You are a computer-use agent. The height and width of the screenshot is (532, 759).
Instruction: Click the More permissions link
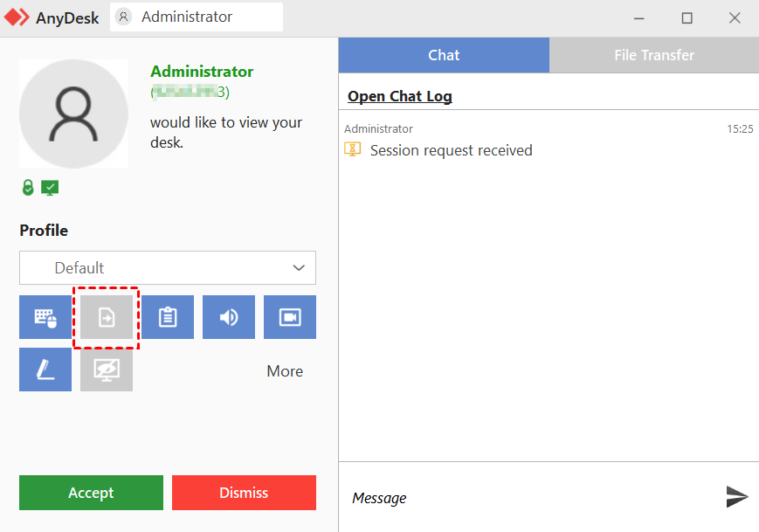point(285,371)
